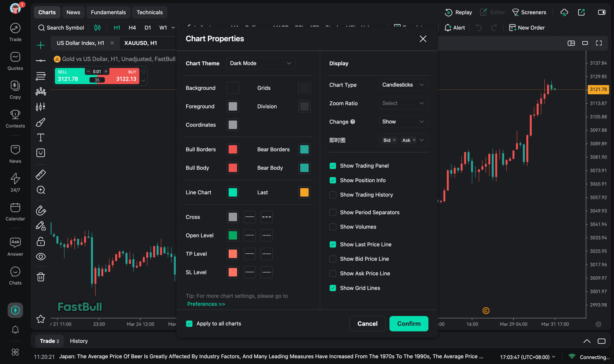Remove the Bid tag from selector
Viewport: 614px width, 364px height.
point(394,140)
